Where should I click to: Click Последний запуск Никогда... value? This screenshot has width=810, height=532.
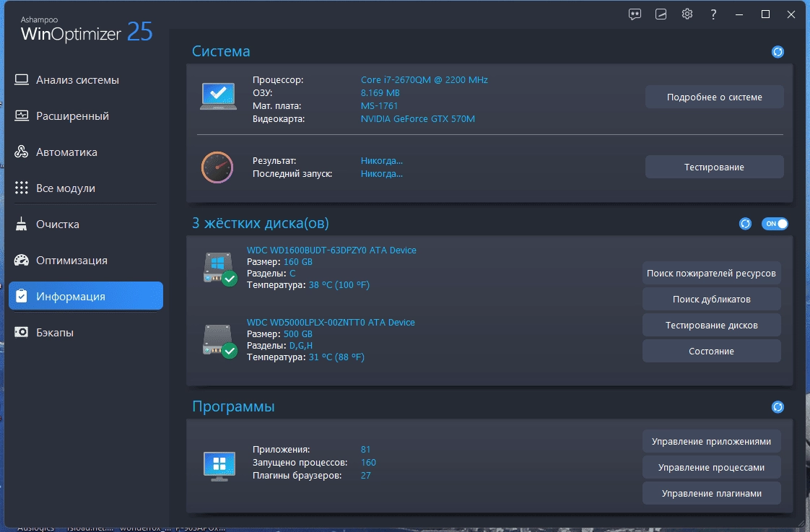click(x=382, y=173)
